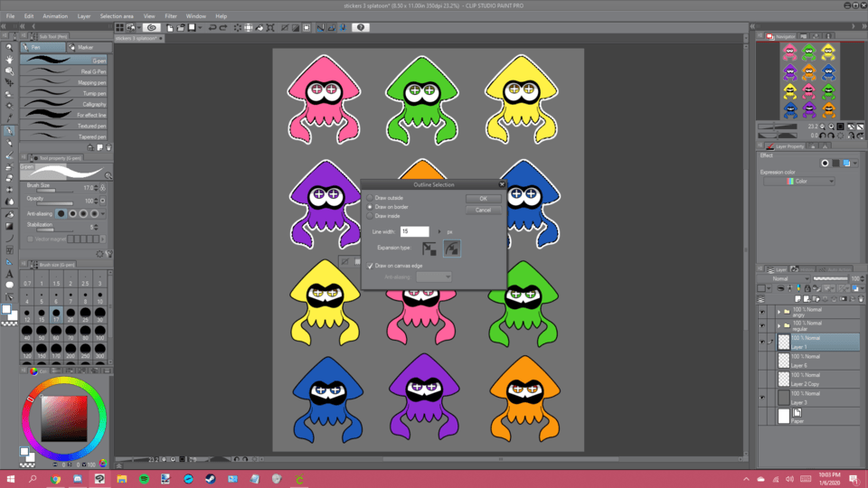
Task: Select the Pen tool in tool palette
Action: [9, 131]
